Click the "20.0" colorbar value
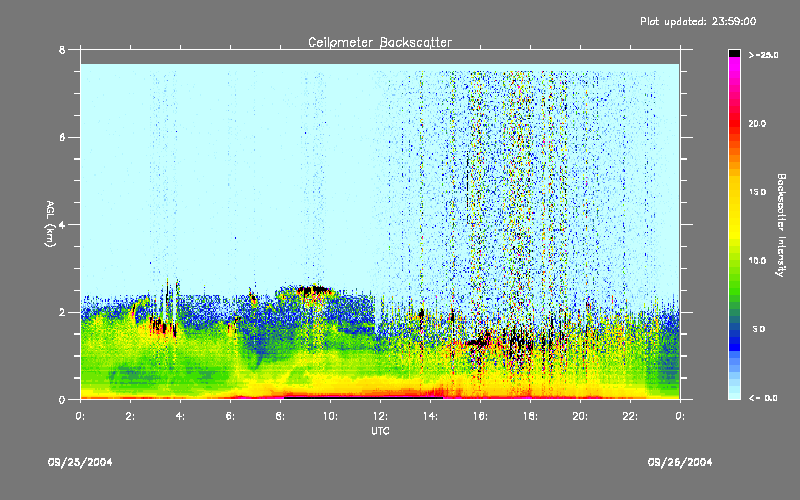The image size is (800, 500). (757, 123)
